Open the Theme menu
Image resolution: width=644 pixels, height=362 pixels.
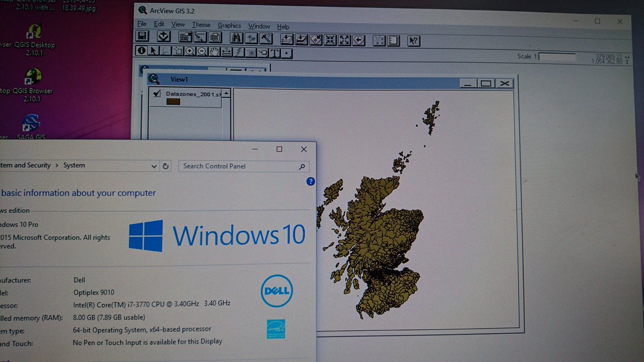coord(201,25)
